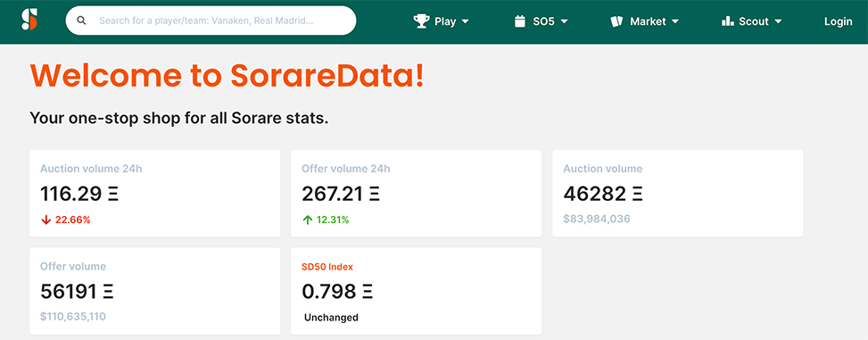
Task: Open the Scout menu
Action: (x=752, y=21)
